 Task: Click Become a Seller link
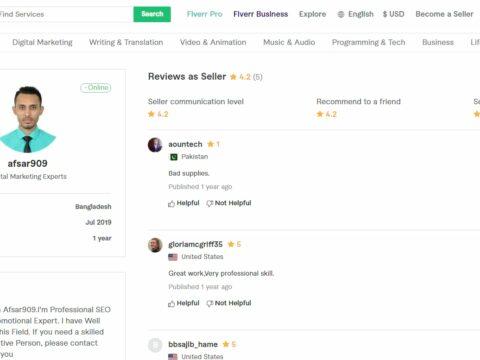pyautogui.click(x=444, y=14)
